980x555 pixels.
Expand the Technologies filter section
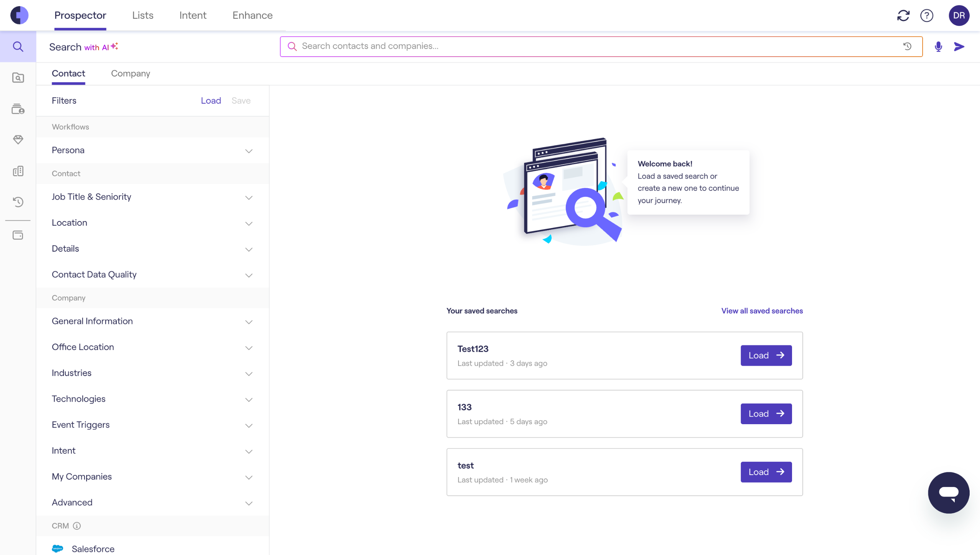pos(152,399)
